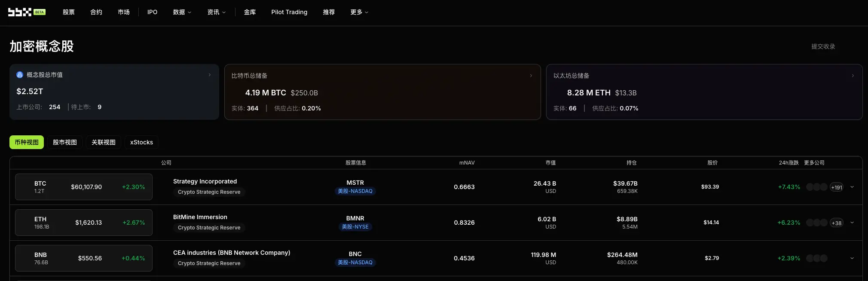Click the ETH coin card at $1,620.13
The height and width of the screenshot is (281, 868).
[x=84, y=223]
